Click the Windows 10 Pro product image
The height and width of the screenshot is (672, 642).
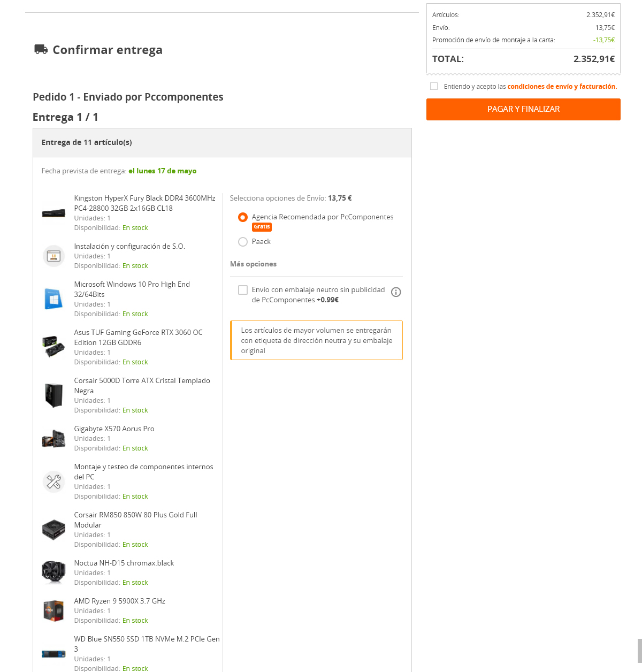[x=53, y=299]
